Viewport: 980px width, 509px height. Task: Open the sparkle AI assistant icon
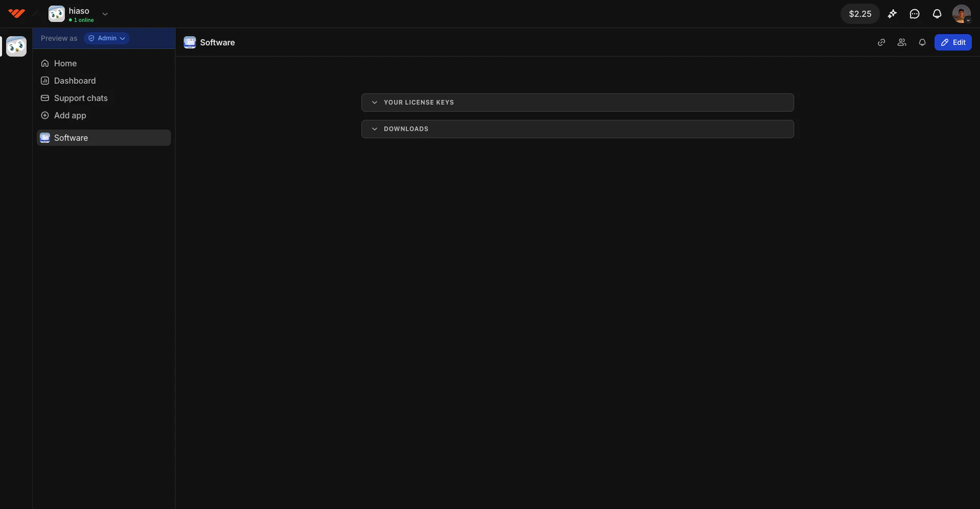coord(892,14)
